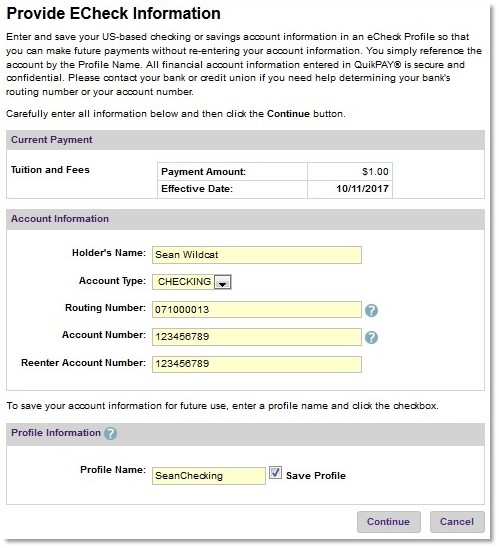Click the Reenter Account Number field
The height and width of the screenshot is (548, 499).
pos(257,364)
